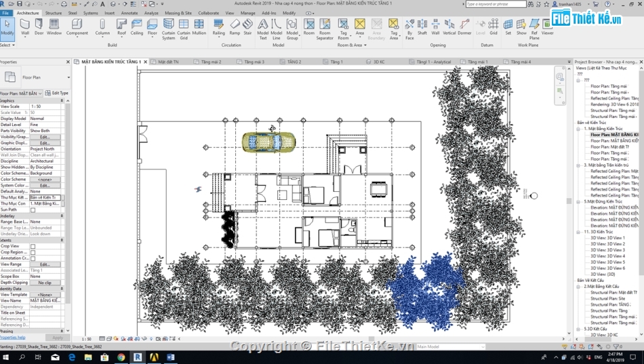Select the Dormer opening tool

pyautogui.click(x=464, y=27)
